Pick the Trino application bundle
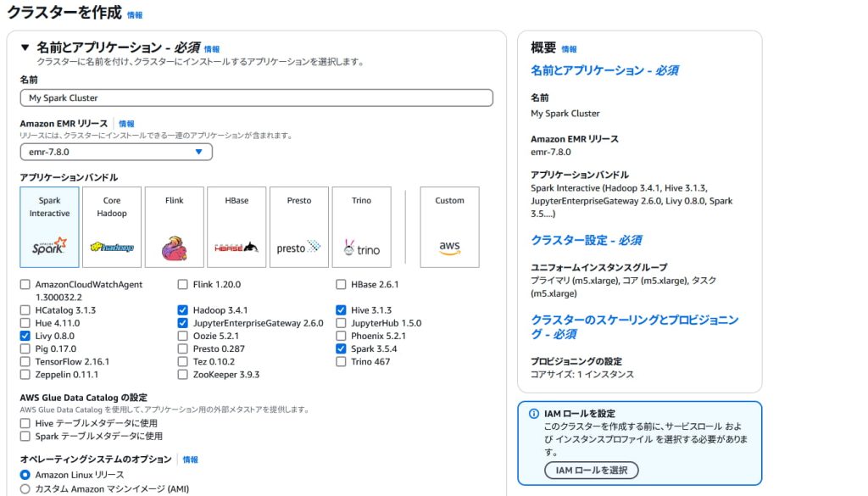This screenshot has width=868, height=496. click(361, 227)
